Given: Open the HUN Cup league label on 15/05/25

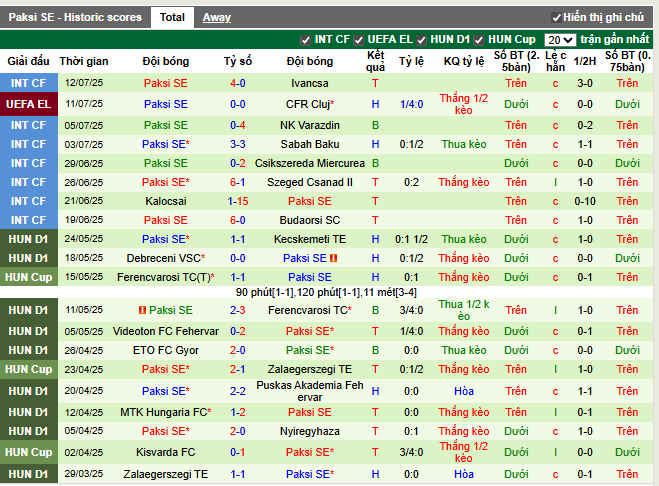Looking at the screenshot, I should coord(29,277).
